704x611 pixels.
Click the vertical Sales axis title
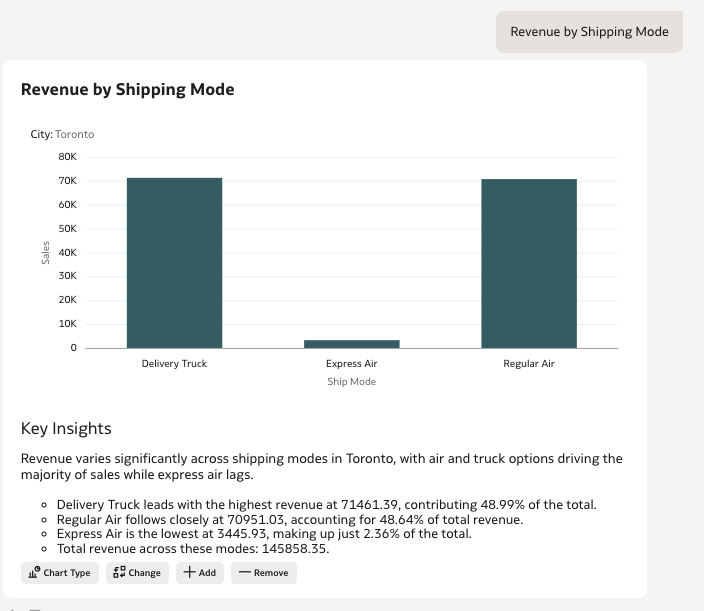pyautogui.click(x=46, y=253)
